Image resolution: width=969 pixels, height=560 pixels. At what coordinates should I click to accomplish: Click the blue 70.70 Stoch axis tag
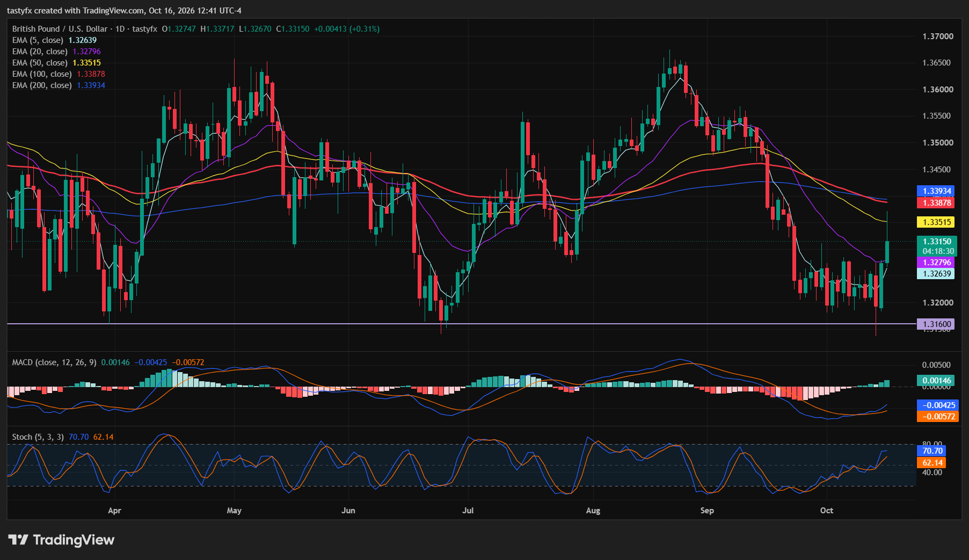[x=932, y=451]
